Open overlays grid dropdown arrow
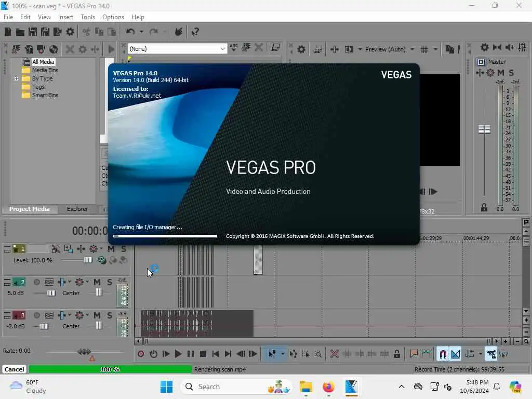The image size is (532, 399). [435, 49]
